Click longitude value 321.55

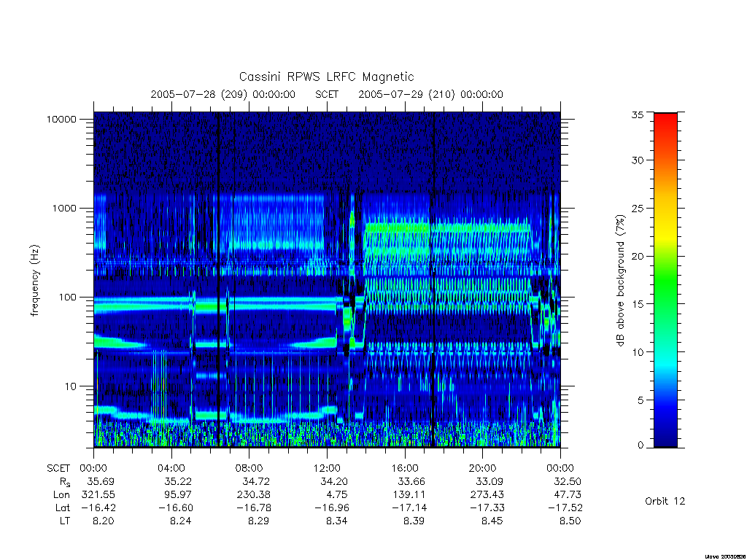(98, 495)
